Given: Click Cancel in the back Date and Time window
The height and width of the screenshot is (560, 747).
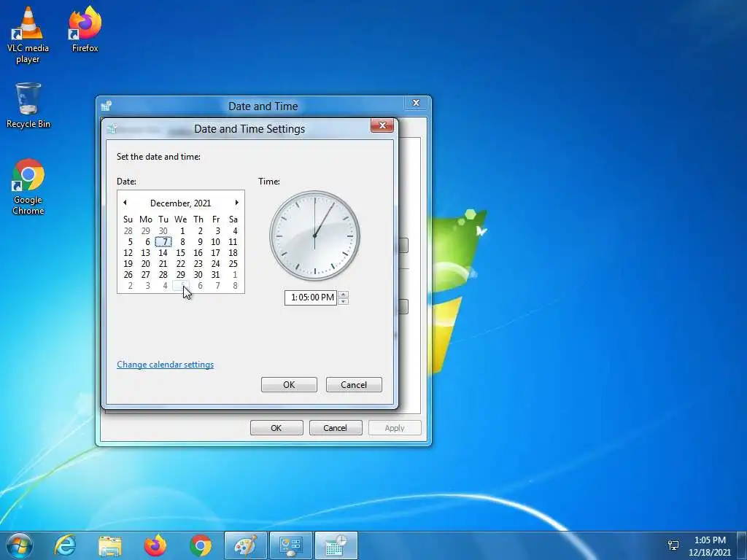Looking at the screenshot, I should [x=336, y=427].
